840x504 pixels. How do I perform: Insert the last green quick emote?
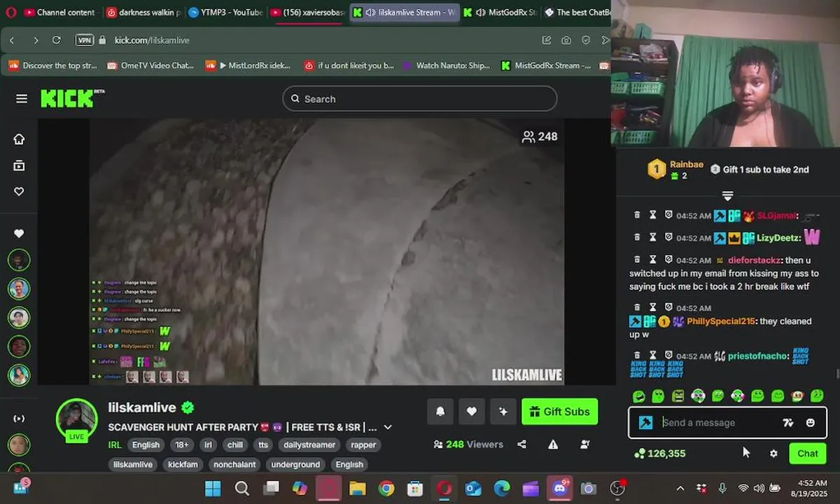[x=817, y=396]
